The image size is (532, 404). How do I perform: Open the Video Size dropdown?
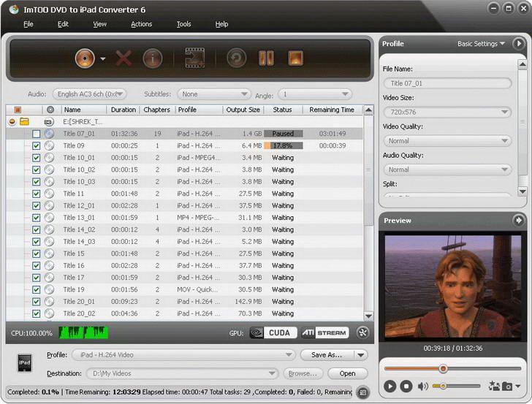tap(447, 112)
